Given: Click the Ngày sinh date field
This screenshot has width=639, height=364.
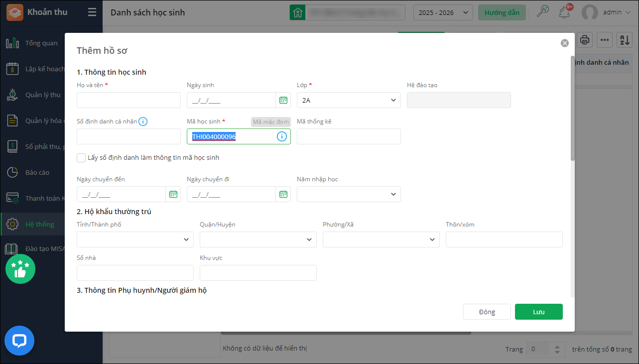Looking at the screenshot, I should pos(232,100).
